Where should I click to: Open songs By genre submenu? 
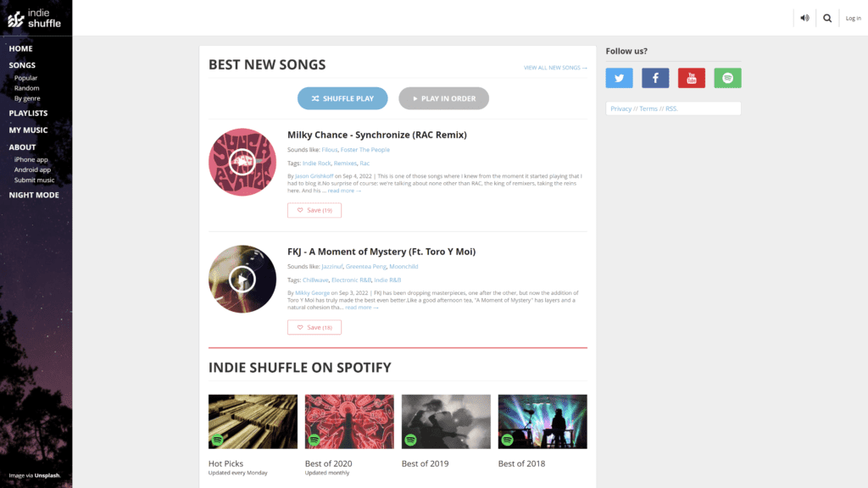(x=27, y=98)
